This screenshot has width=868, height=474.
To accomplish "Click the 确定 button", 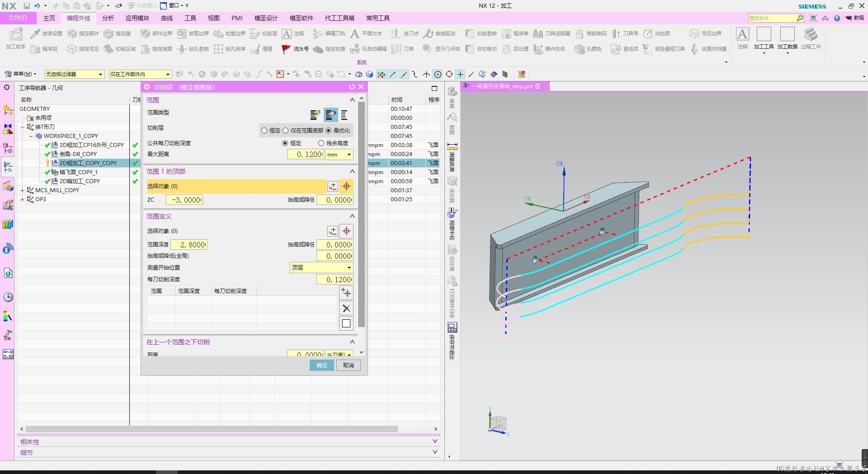I will pos(322,365).
